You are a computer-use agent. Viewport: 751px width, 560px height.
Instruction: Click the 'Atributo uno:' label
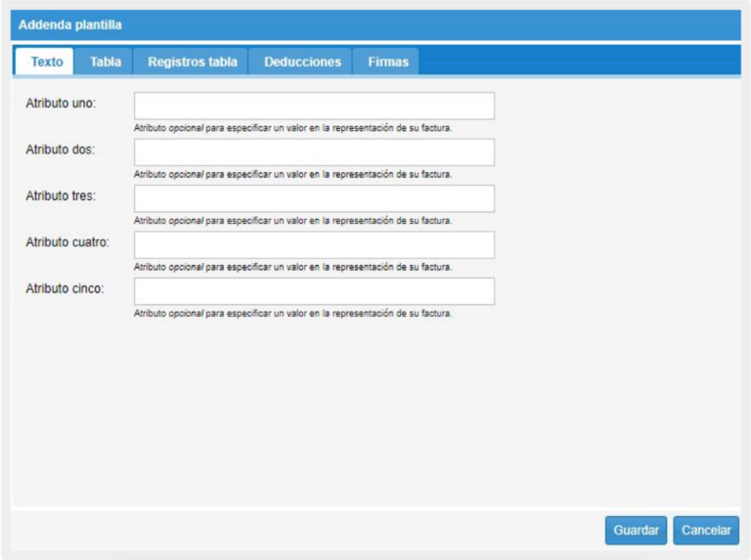point(61,103)
